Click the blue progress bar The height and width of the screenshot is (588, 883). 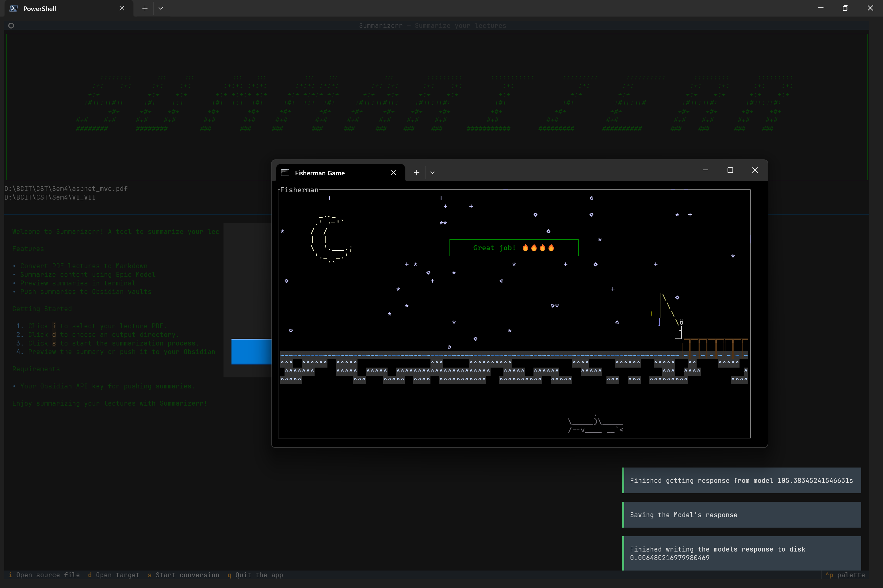point(251,351)
